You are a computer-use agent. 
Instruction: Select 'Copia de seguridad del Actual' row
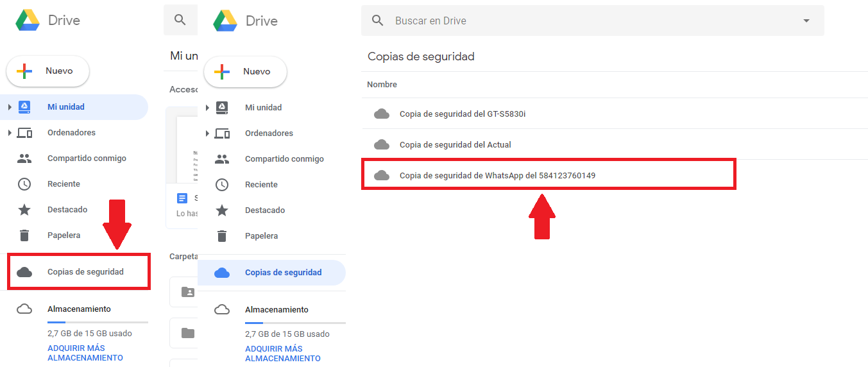615,144
